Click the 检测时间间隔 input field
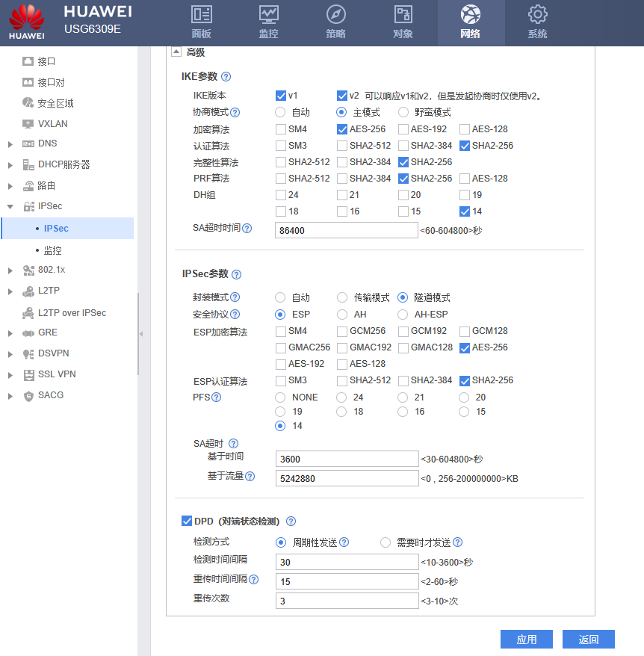 coord(347,563)
